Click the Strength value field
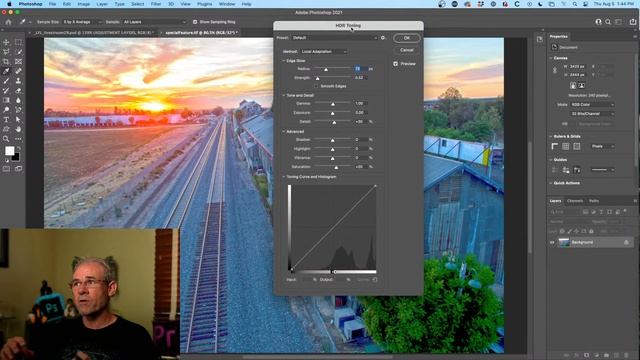Image resolution: width=640 pixels, height=360 pixels. click(360, 78)
